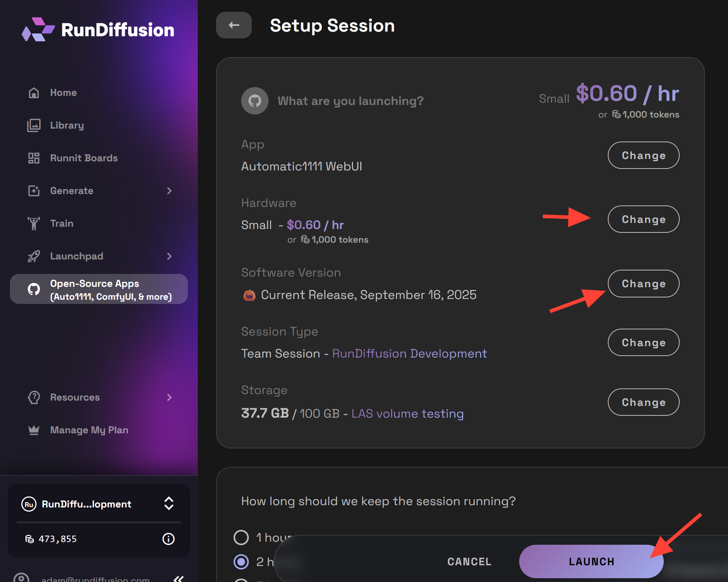Screen dimensions: 728x582
Task: Collapse the sidebar with the double chevron
Action: (x=179, y=579)
